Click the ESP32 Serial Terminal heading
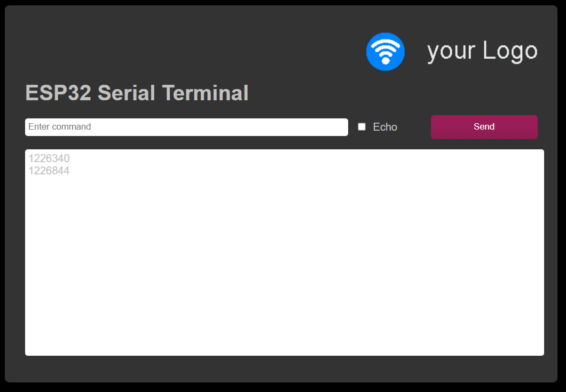Image resolution: width=566 pixels, height=392 pixels. coord(137,93)
